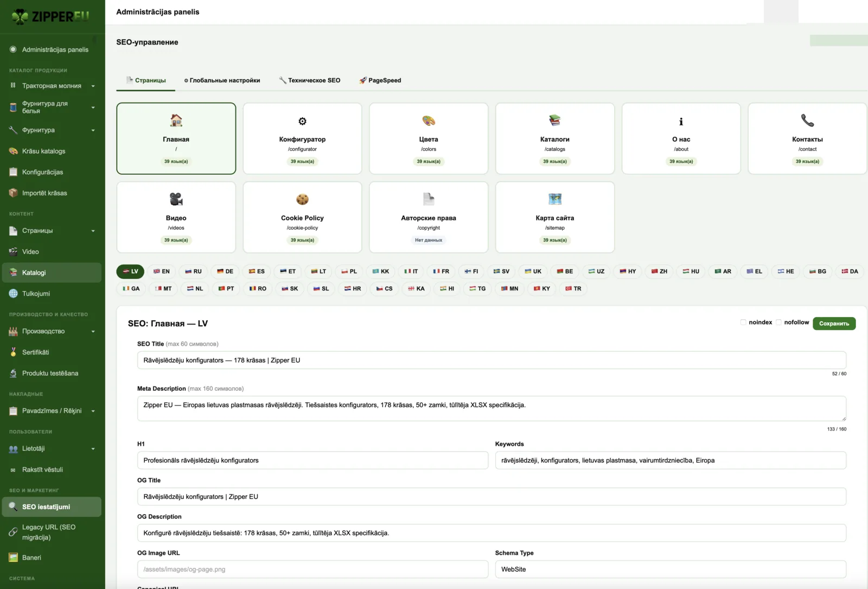Click the green Сохранить button
This screenshot has width=868, height=589.
[x=834, y=324]
